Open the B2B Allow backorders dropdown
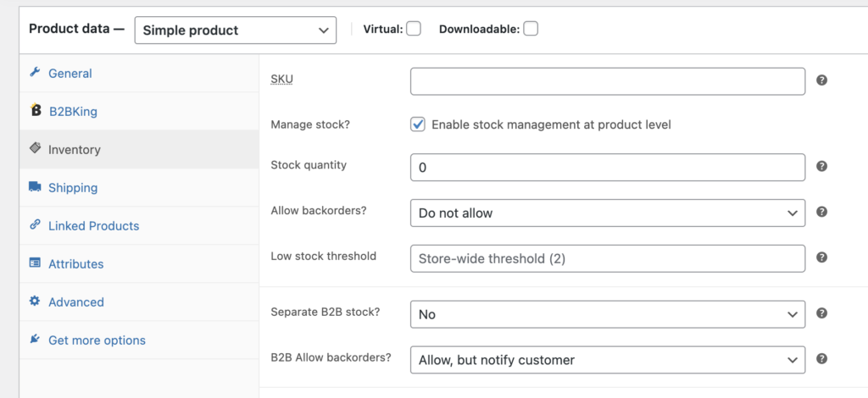The width and height of the screenshot is (868, 398). click(607, 360)
